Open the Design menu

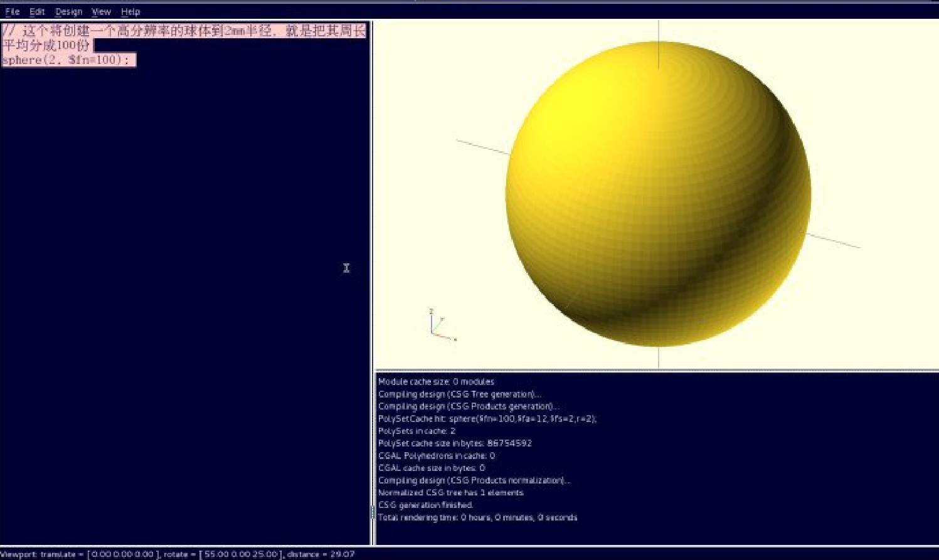click(x=68, y=11)
